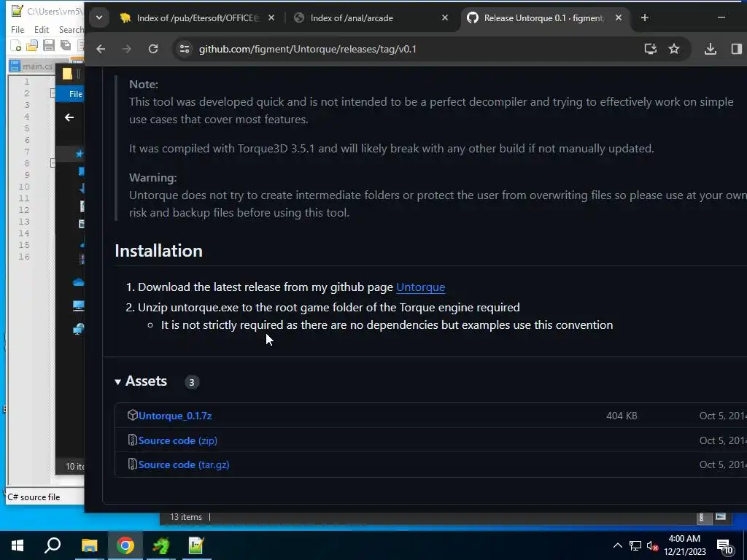Viewport: 747px width, 560px height.
Task: Click the Save icon in editor toolbar
Action: pyautogui.click(x=49, y=46)
